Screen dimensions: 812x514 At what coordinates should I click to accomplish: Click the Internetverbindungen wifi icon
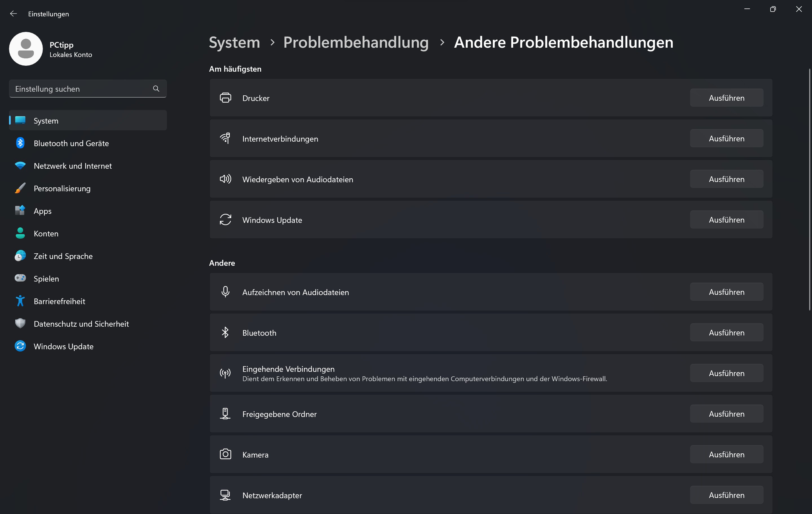[x=225, y=138]
